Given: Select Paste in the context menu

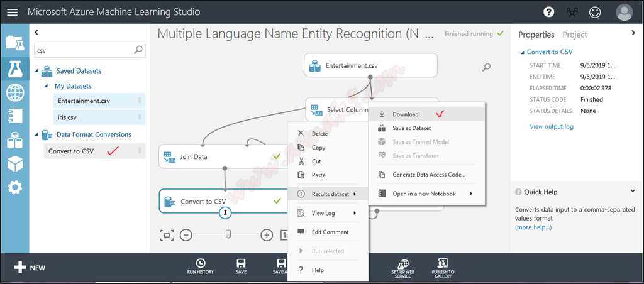Looking at the screenshot, I should click(x=327, y=175).
